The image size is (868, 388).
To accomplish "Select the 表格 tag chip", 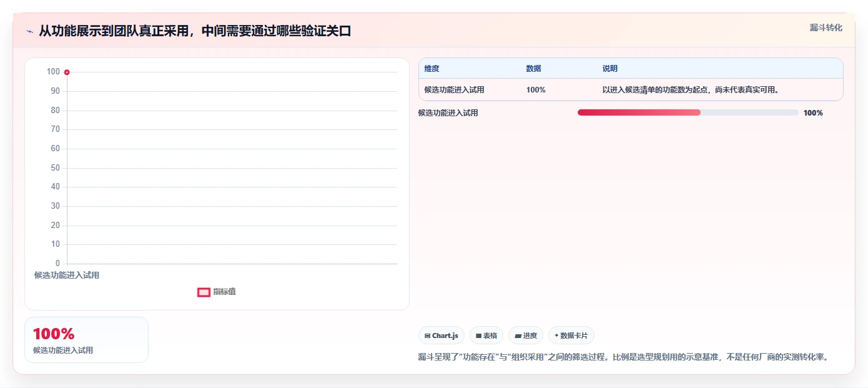I will (x=486, y=336).
